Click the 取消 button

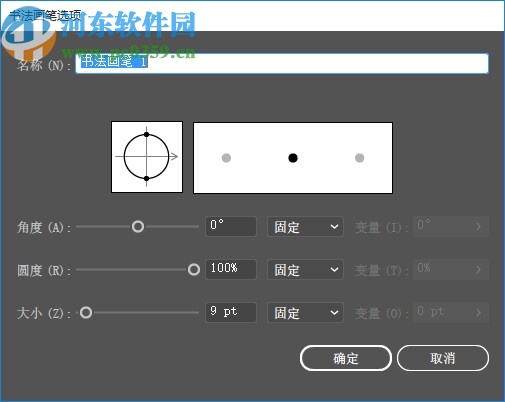pyautogui.click(x=443, y=358)
